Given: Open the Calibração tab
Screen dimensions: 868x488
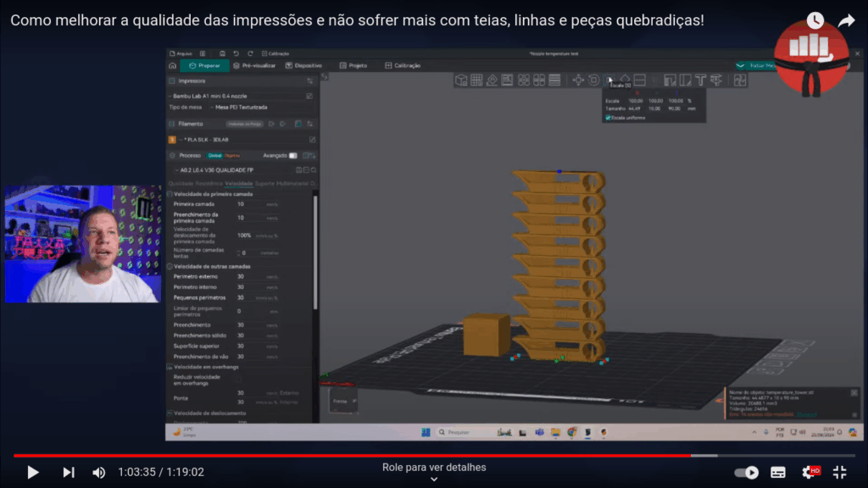Looking at the screenshot, I should [x=403, y=65].
